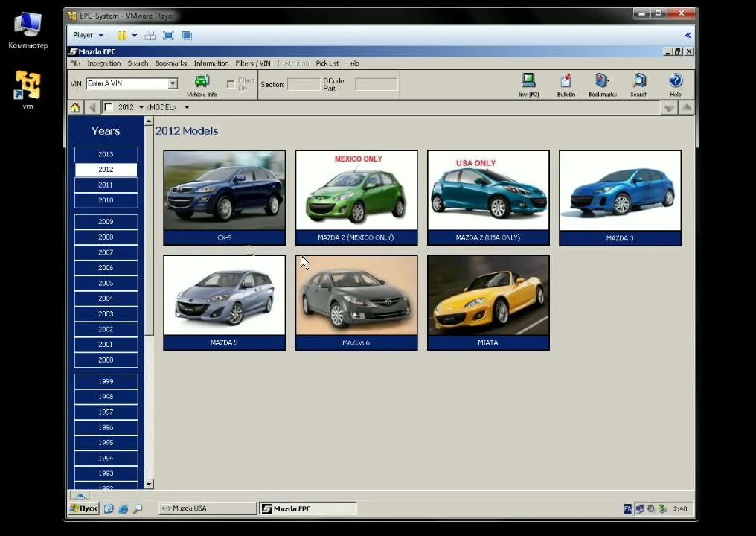
Task: Select Mazda 2 (Mexico Only) thumbnail
Action: [356, 197]
